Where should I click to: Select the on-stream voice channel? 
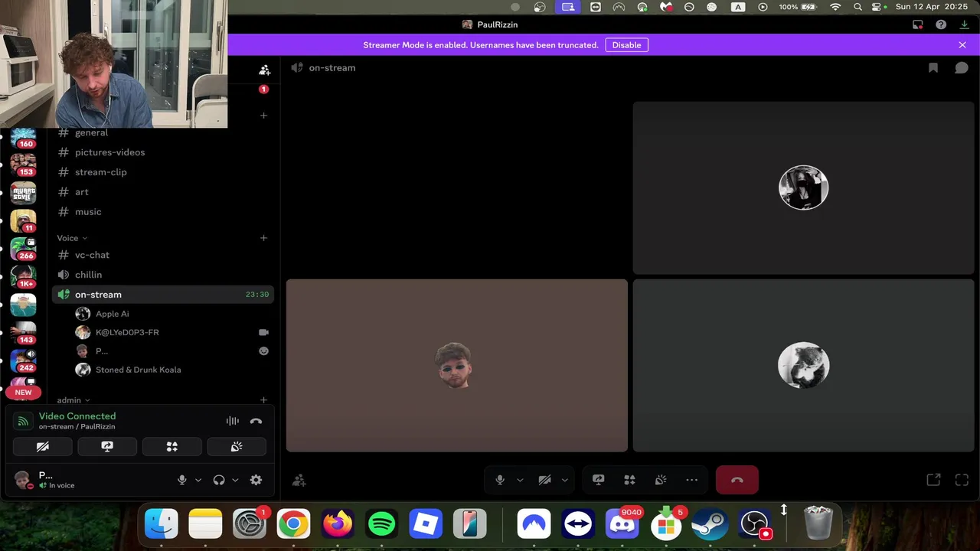click(163, 295)
